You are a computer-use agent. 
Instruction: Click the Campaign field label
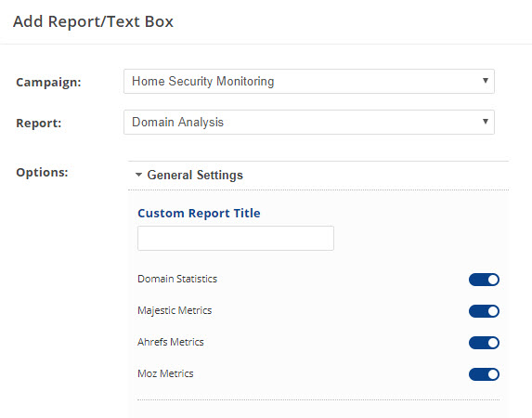coord(48,82)
